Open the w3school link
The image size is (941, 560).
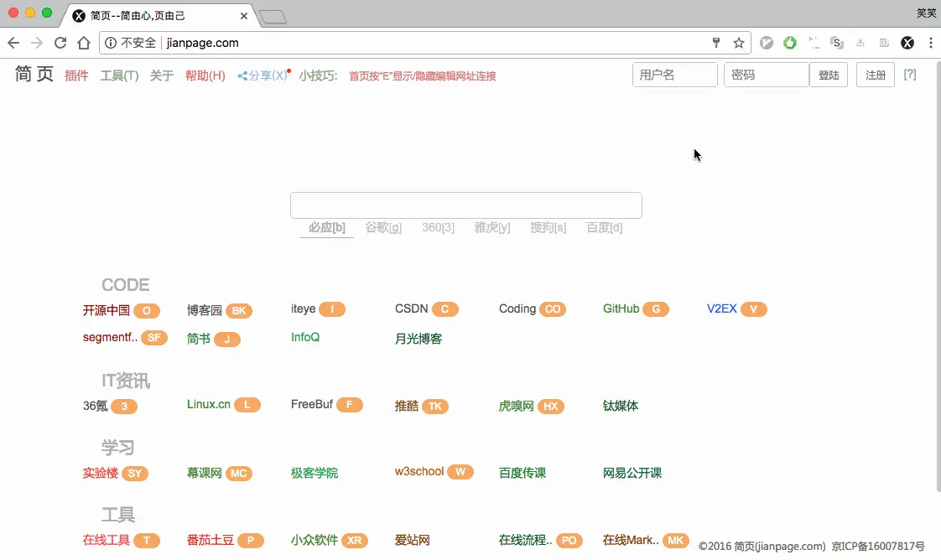(419, 472)
